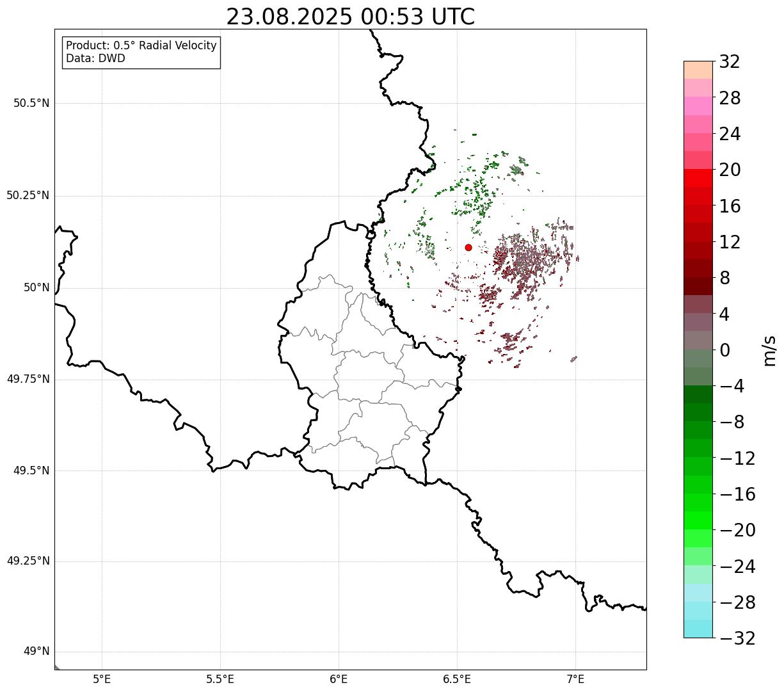Click the 49°N latitude label

36,651
